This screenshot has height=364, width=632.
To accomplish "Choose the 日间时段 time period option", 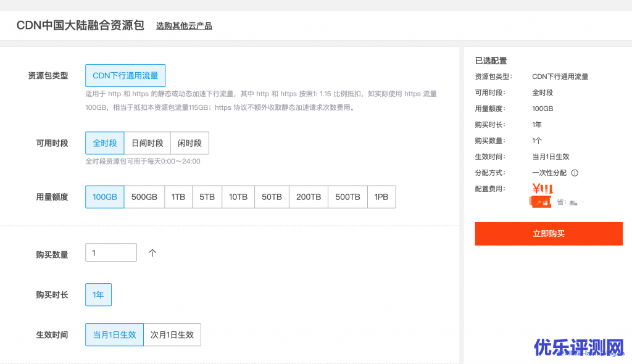I will point(148,143).
